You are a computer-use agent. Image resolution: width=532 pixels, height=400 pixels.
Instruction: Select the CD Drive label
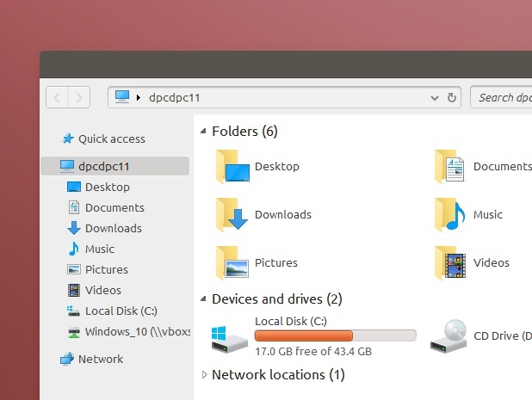[x=503, y=336]
